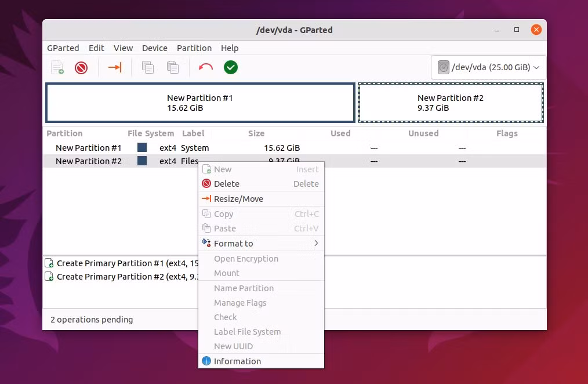Sort by the Flags column header

point(507,133)
